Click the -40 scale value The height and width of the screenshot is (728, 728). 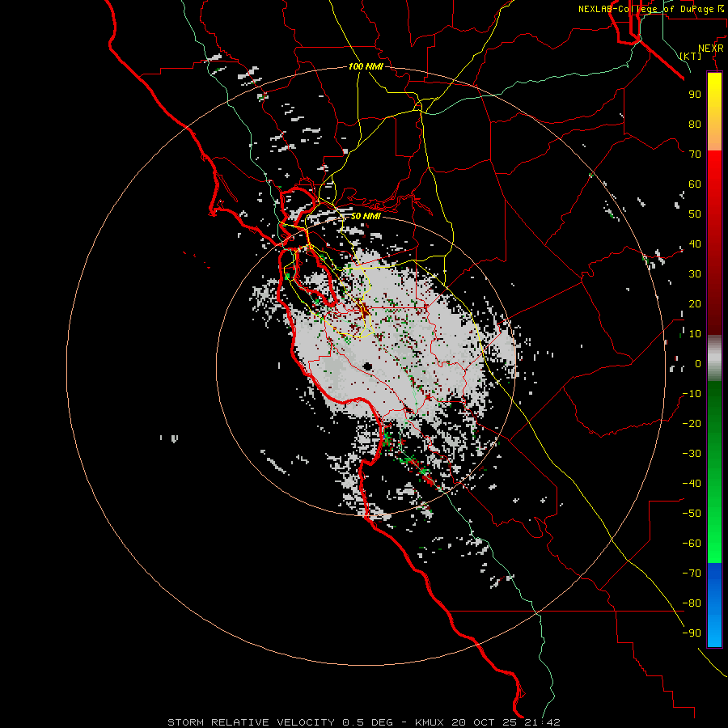pyautogui.click(x=692, y=484)
